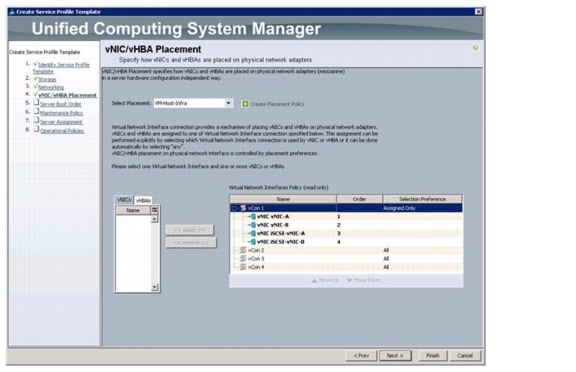Close the Create Service Profile Template dialog
This screenshot has height=372, width=576.
click(x=479, y=12)
